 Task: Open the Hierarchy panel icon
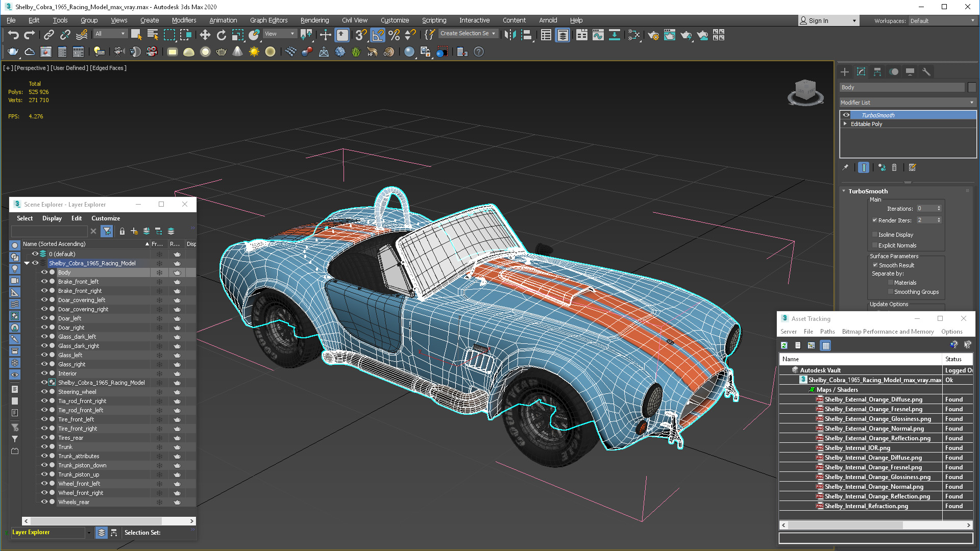877,72
